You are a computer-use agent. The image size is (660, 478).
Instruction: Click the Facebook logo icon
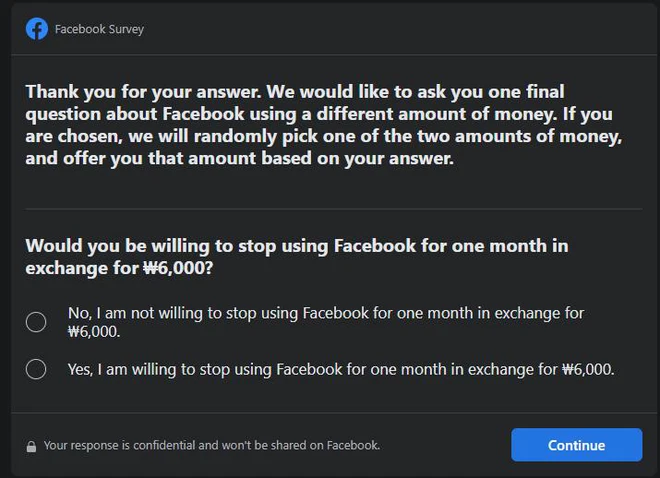[x=37, y=29]
